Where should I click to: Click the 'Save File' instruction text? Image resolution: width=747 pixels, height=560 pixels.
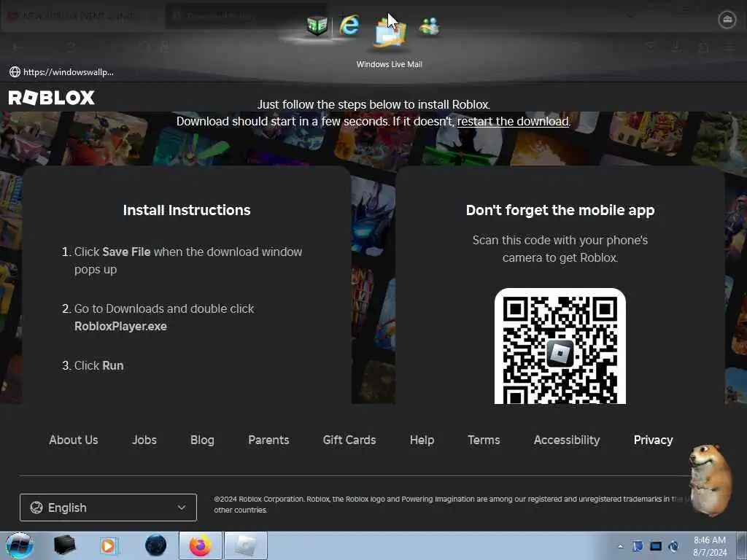tap(126, 252)
